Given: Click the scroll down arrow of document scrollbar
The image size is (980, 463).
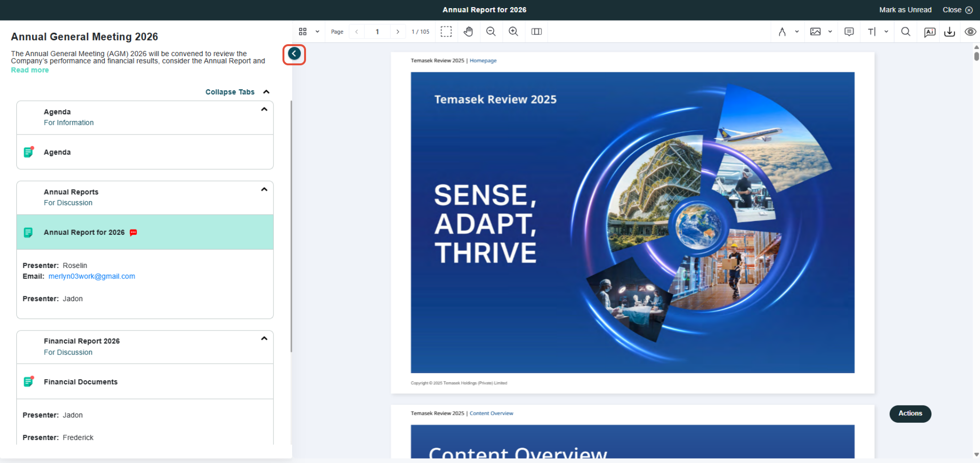Looking at the screenshot, I should [977, 454].
